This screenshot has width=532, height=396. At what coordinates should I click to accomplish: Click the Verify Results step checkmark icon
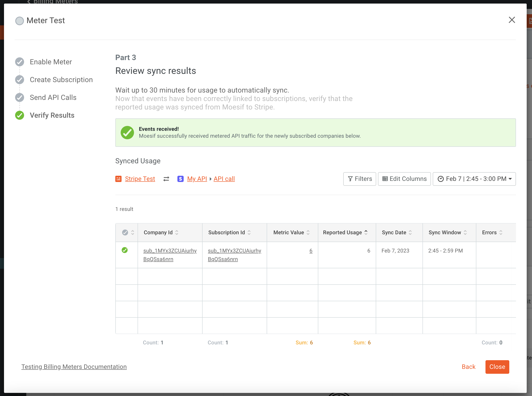[19, 115]
